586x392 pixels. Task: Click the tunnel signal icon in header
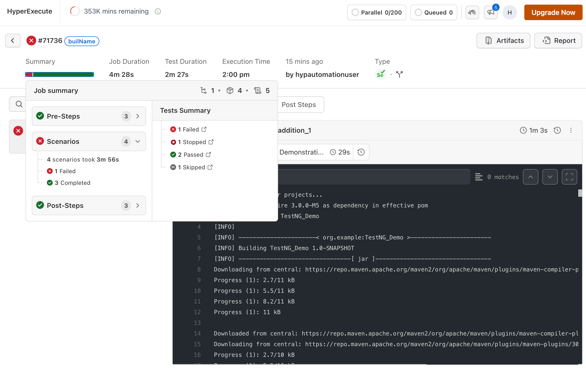(x=472, y=12)
